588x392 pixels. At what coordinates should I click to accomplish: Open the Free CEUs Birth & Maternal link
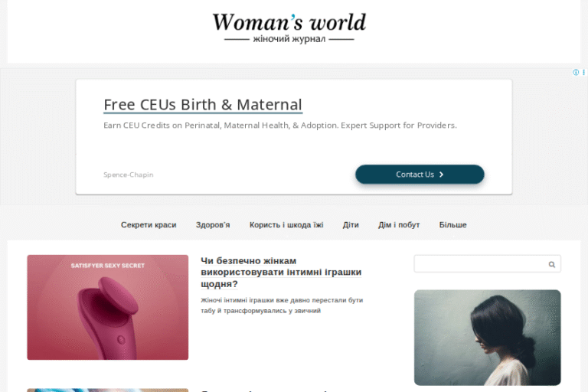pyautogui.click(x=203, y=105)
